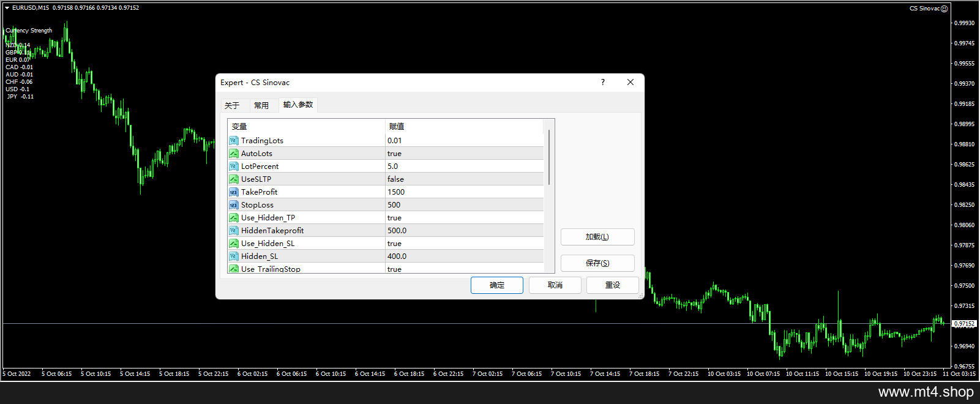
Task: Click the LotPercent variable name
Action: point(260,166)
